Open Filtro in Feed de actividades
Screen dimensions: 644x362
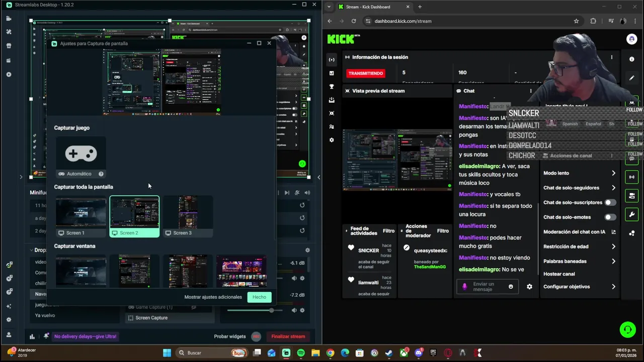(x=388, y=231)
